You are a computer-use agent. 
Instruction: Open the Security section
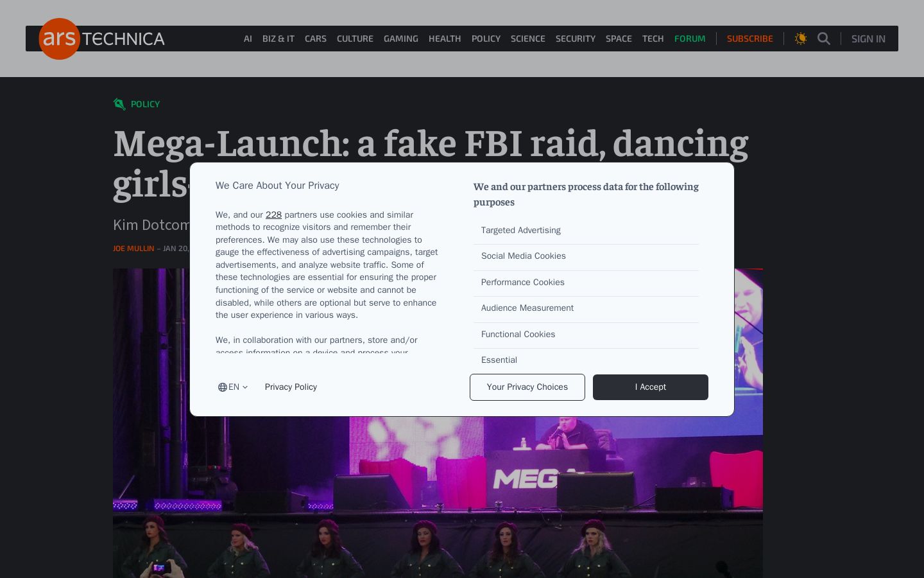click(x=576, y=39)
